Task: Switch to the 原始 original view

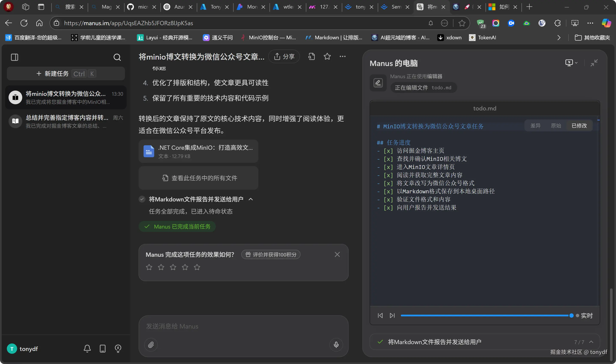Action: [x=556, y=126]
